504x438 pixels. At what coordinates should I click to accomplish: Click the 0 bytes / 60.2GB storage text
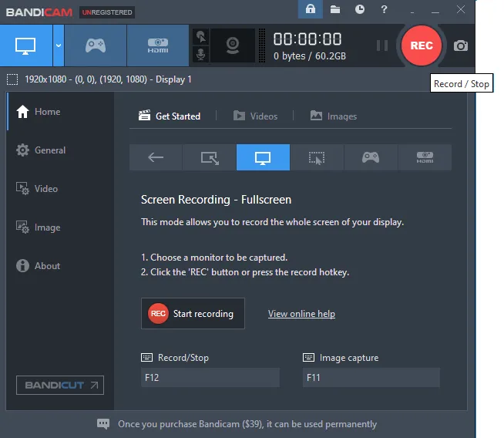coord(310,56)
